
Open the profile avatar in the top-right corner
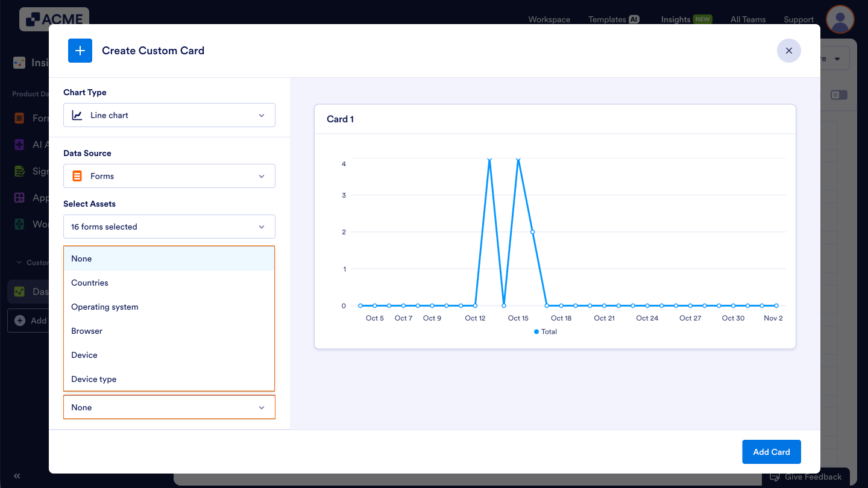point(840,19)
